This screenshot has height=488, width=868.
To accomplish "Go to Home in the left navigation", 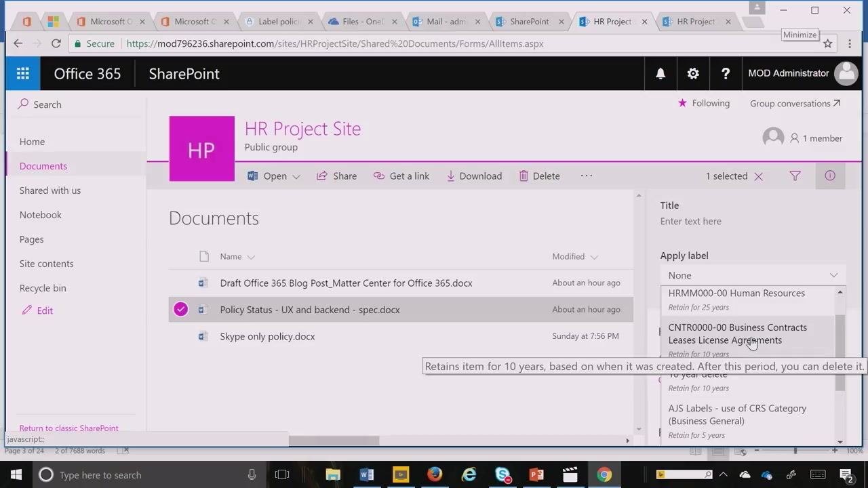I will [x=32, y=142].
